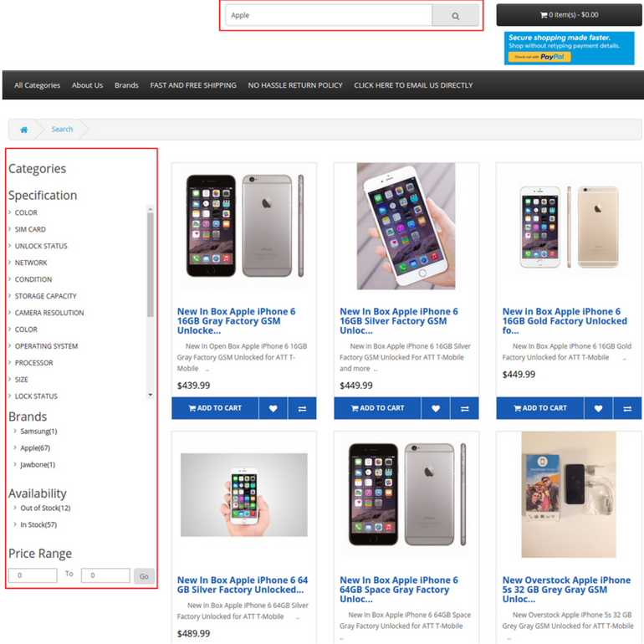
Task: Open New in Box iPhone 6 16GB Gold title
Action: [x=565, y=321]
